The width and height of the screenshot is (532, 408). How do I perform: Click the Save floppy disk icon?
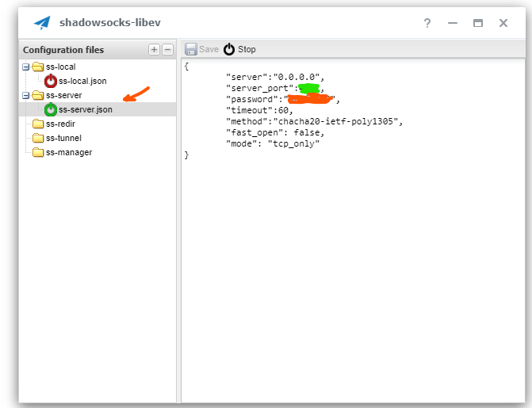point(191,49)
